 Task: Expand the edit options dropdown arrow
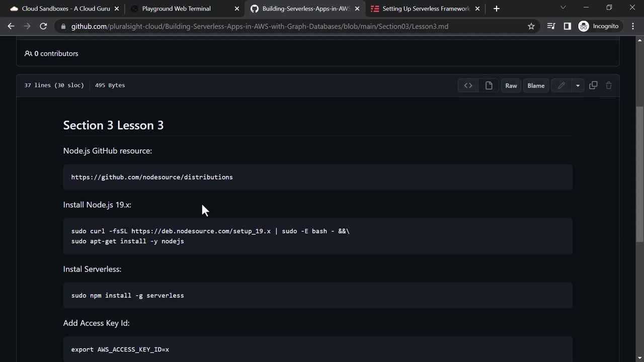578,85
